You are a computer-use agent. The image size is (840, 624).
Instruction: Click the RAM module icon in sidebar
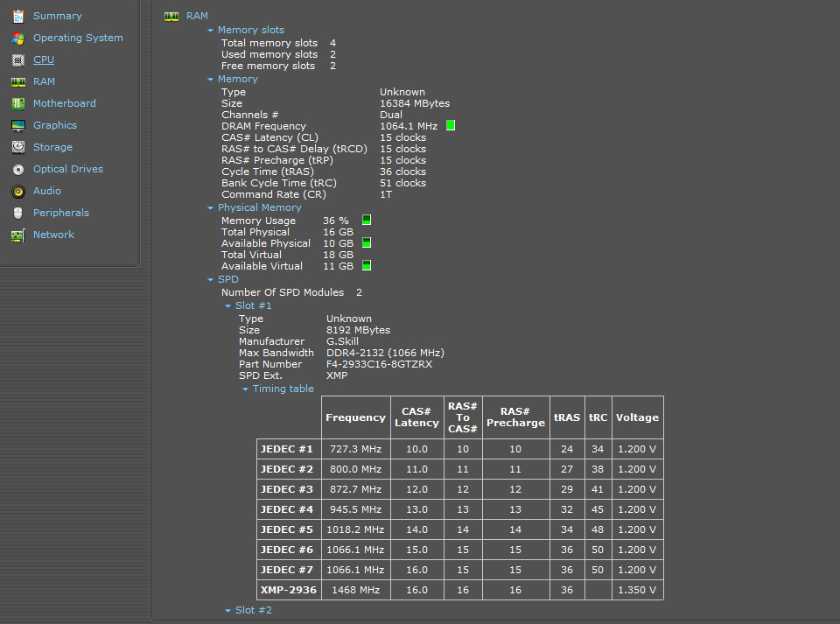click(x=17, y=81)
